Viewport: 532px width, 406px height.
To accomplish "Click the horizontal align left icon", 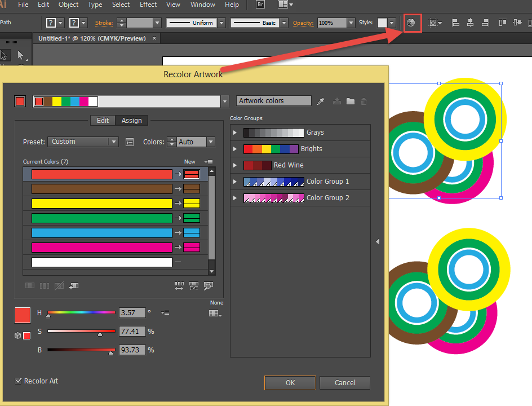I will pos(455,23).
